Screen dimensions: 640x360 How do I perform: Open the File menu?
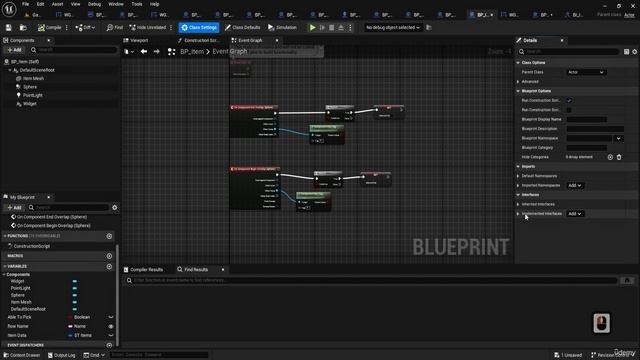pyautogui.click(x=25, y=4)
